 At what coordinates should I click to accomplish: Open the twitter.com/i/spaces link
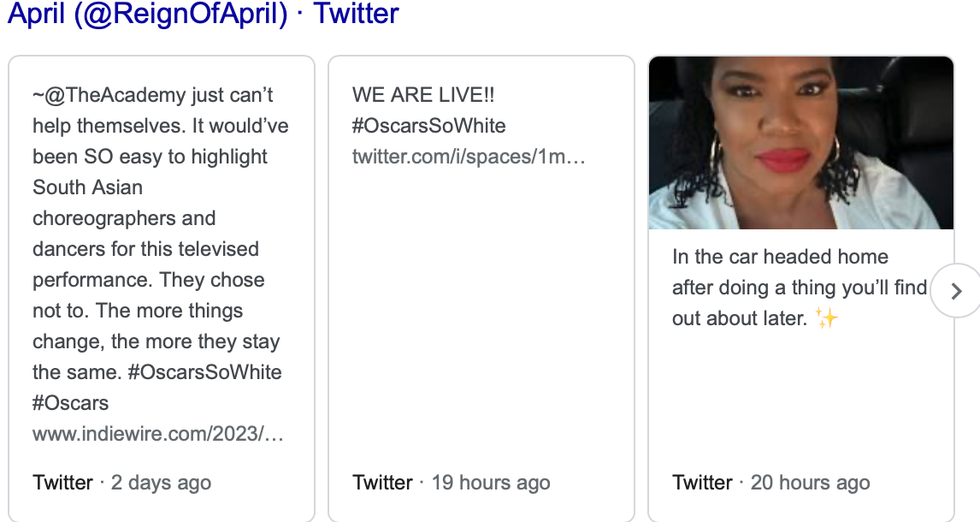469,157
